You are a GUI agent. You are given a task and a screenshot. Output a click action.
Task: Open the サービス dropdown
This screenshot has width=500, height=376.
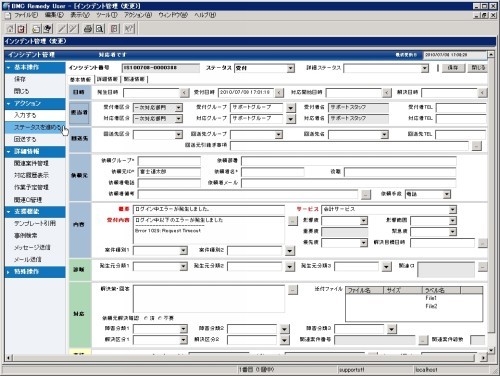click(x=452, y=210)
